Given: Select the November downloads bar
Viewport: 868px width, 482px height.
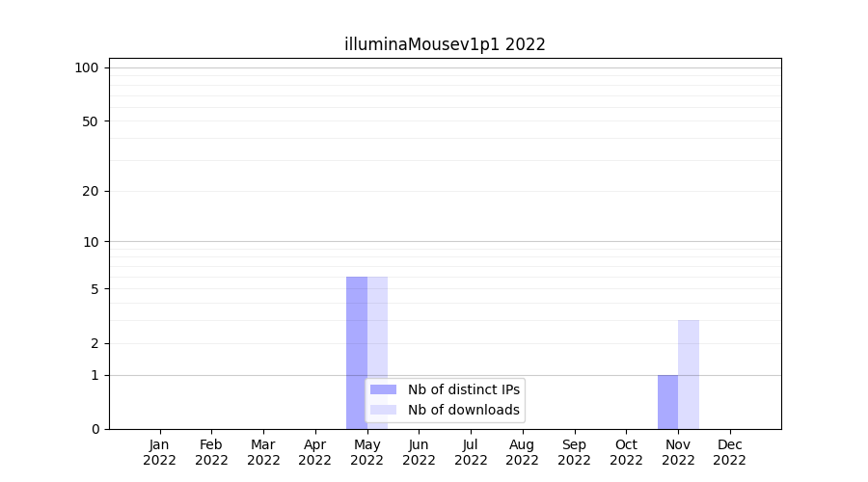Looking at the screenshot, I should 689,374.
